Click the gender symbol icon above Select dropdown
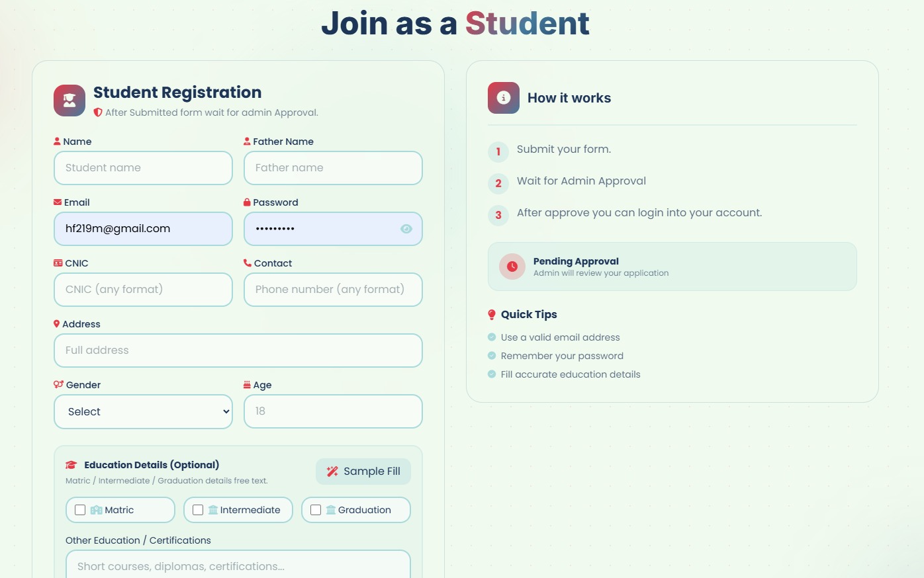 coord(57,385)
